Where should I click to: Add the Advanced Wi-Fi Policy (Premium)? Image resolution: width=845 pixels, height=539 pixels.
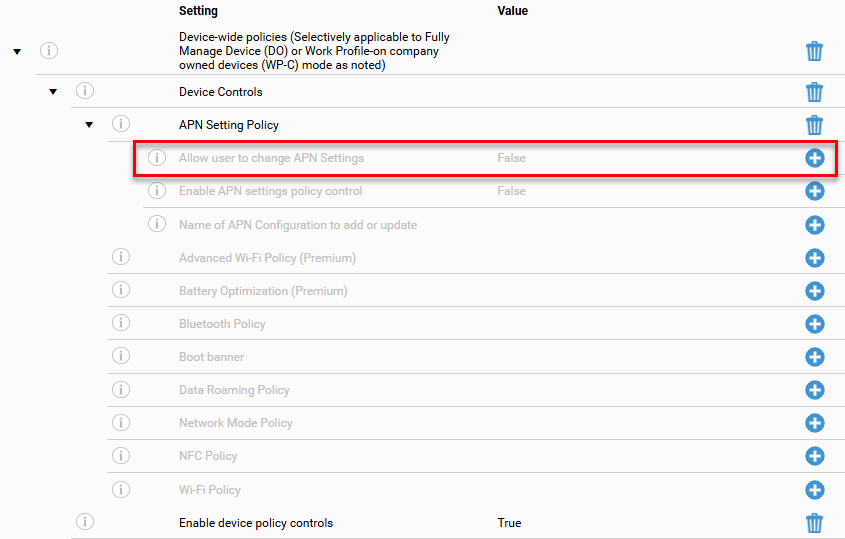click(x=815, y=258)
